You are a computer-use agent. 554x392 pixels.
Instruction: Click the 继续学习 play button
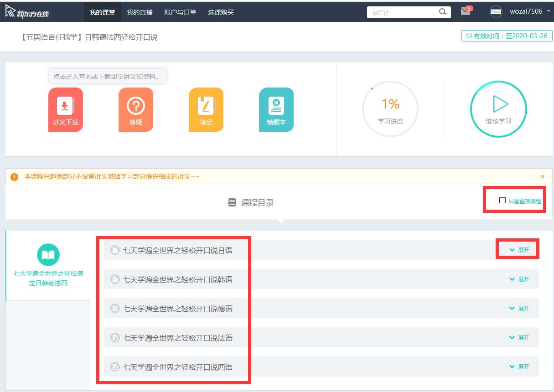point(498,109)
